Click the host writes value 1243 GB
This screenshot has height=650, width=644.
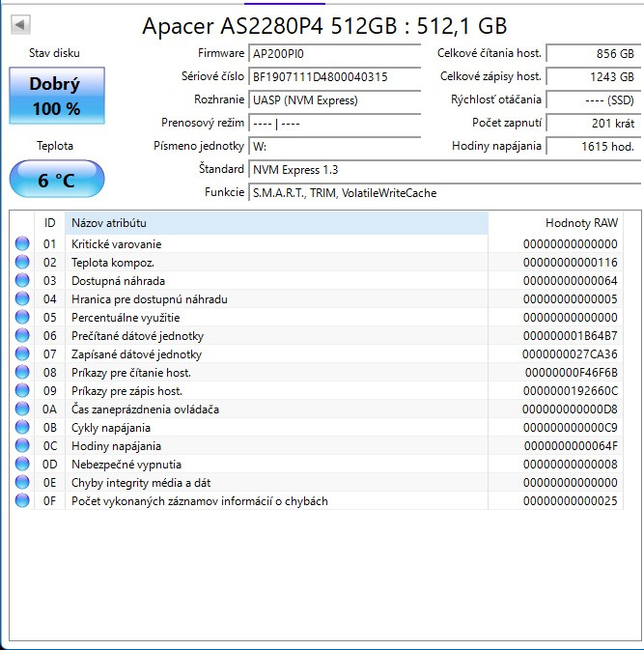coord(594,77)
